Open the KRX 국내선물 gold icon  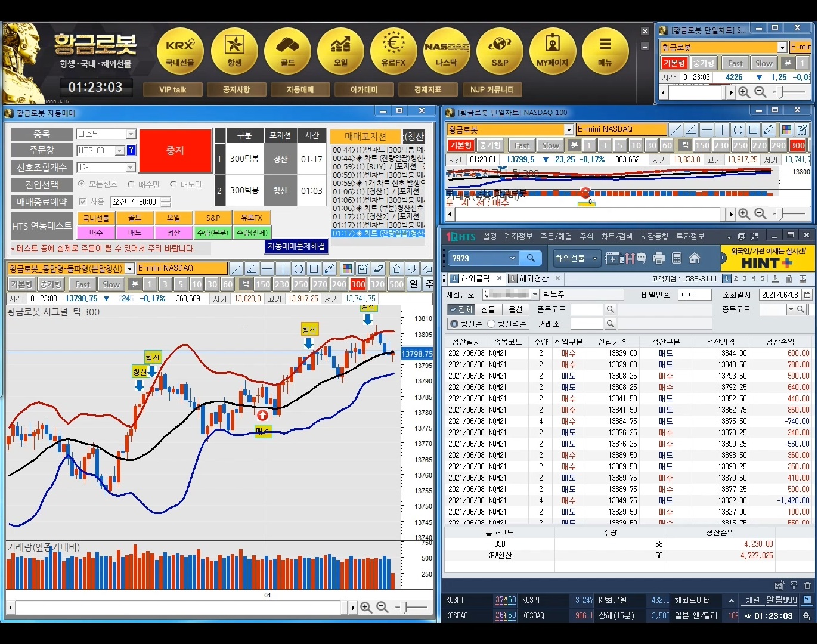click(180, 51)
